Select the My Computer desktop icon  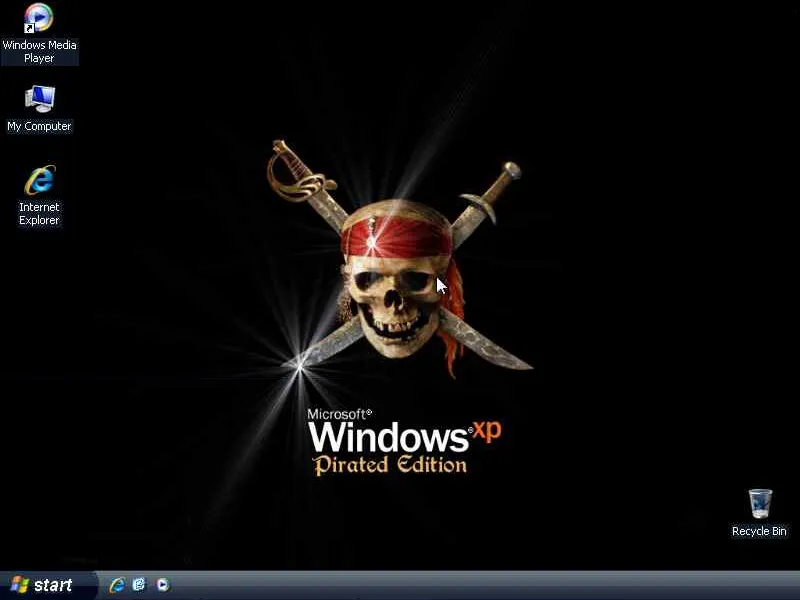pos(39,109)
